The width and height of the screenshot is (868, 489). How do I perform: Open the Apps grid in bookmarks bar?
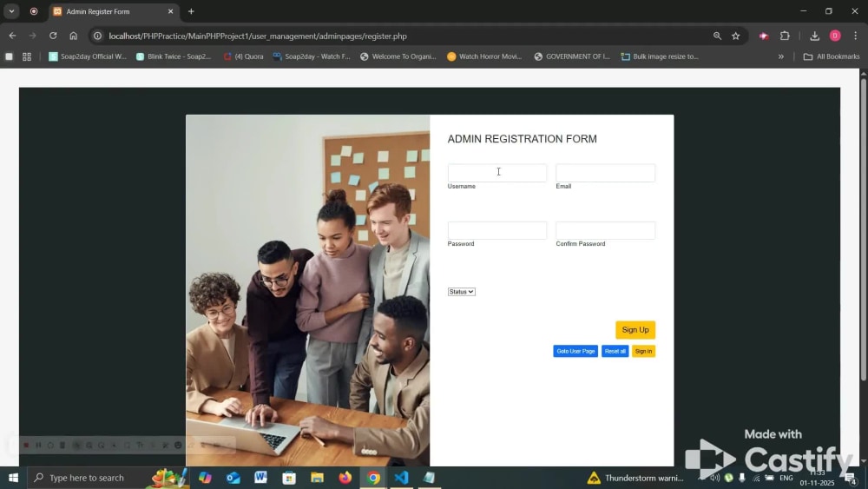[x=27, y=56]
